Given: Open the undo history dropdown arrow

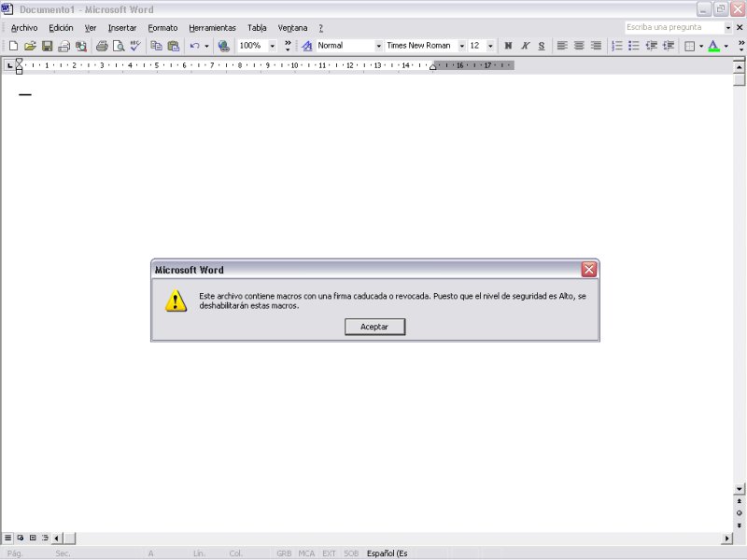Looking at the screenshot, I should (206, 46).
